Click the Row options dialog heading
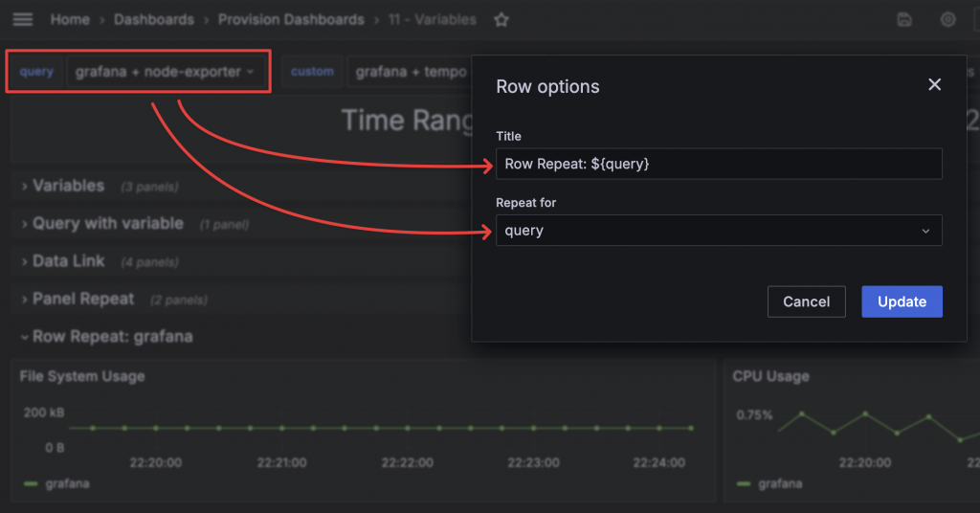Viewport: 980px width, 513px height. (547, 87)
